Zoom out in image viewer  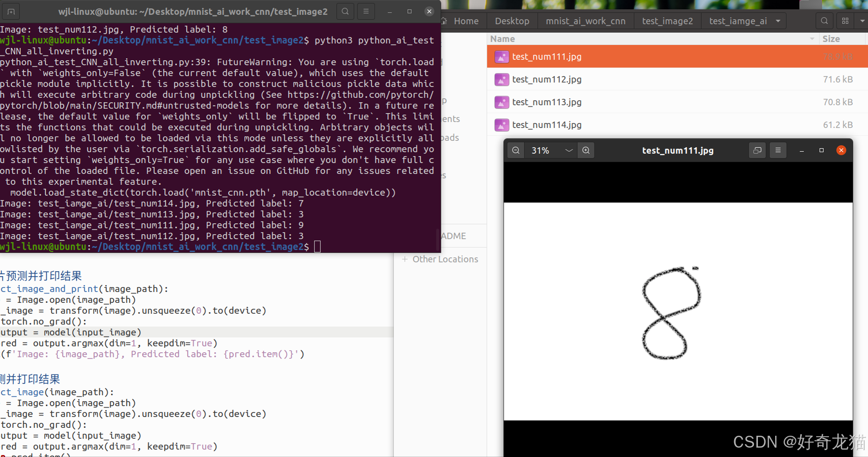[516, 150]
